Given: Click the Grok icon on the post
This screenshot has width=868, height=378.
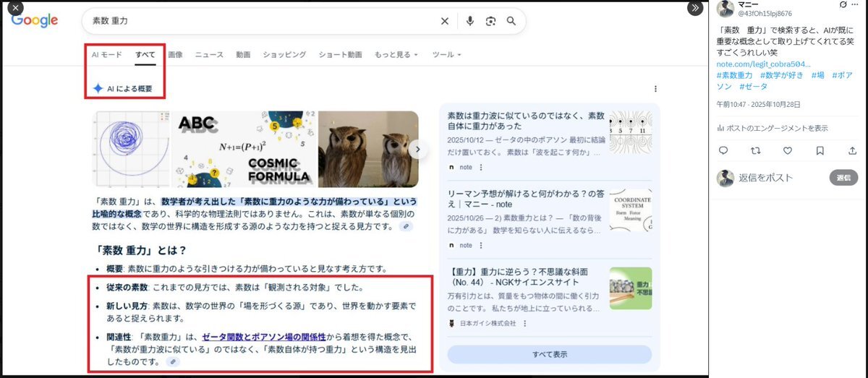Looking at the screenshot, I should 843,6.
